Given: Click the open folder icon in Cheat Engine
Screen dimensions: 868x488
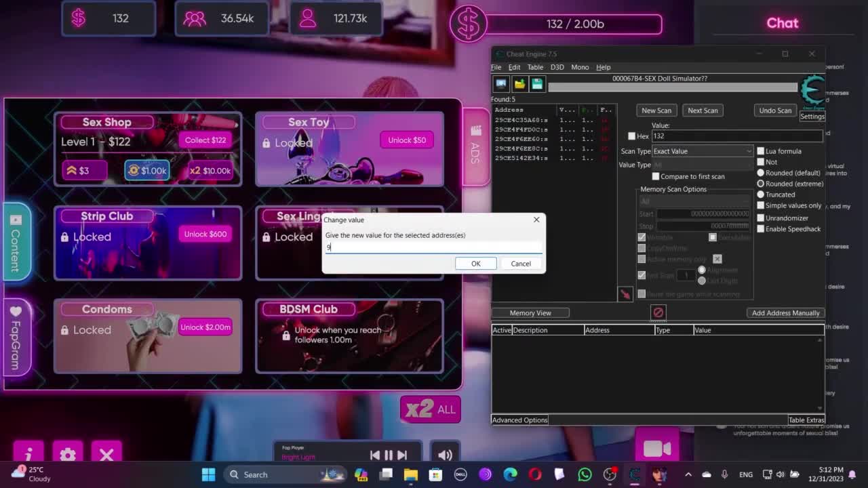Looking at the screenshot, I should (x=519, y=84).
